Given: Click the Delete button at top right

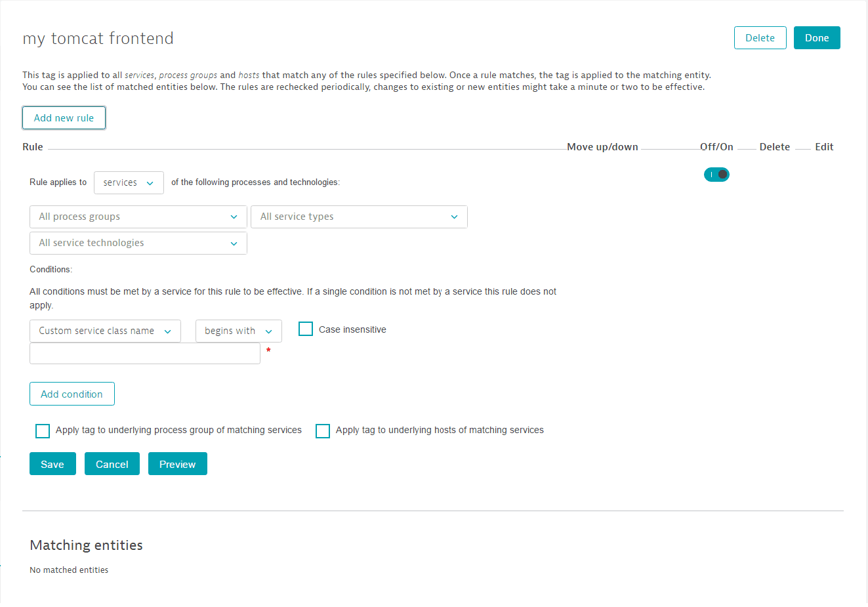Looking at the screenshot, I should pyautogui.click(x=760, y=38).
